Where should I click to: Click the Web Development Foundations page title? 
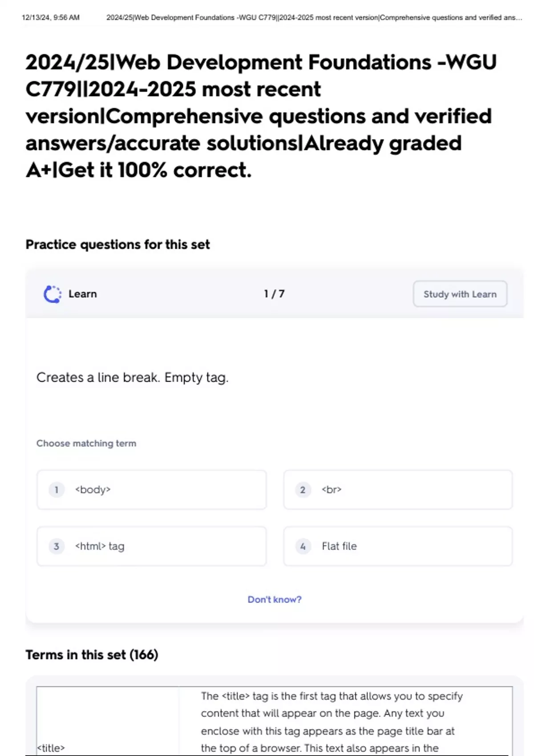[x=261, y=116]
